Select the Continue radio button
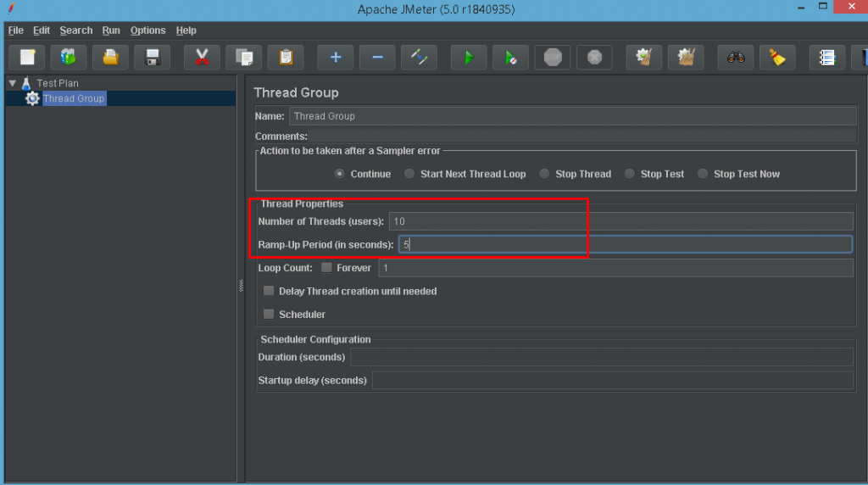 (339, 174)
